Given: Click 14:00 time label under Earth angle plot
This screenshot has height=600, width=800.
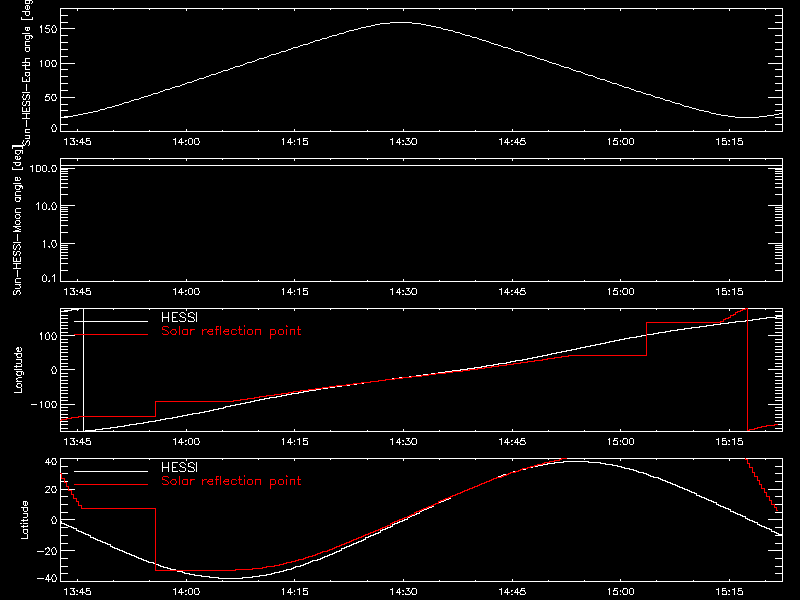Looking at the screenshot, I should coord(186,142).
